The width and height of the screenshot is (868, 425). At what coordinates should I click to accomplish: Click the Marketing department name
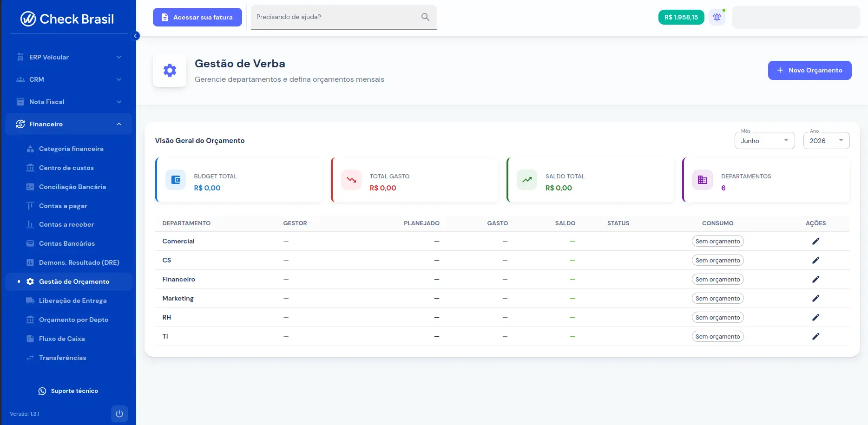click(x=178, y=298)
